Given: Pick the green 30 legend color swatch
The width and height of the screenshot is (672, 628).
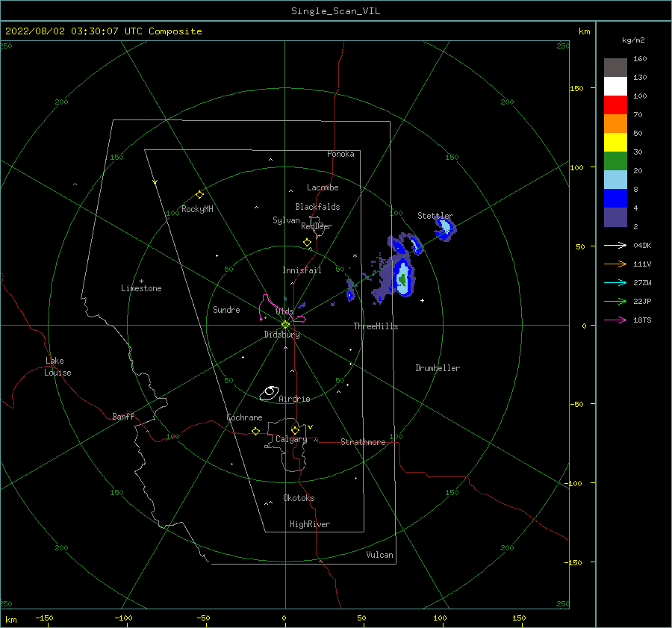Looking at the screenshot, I should point(615,161).
